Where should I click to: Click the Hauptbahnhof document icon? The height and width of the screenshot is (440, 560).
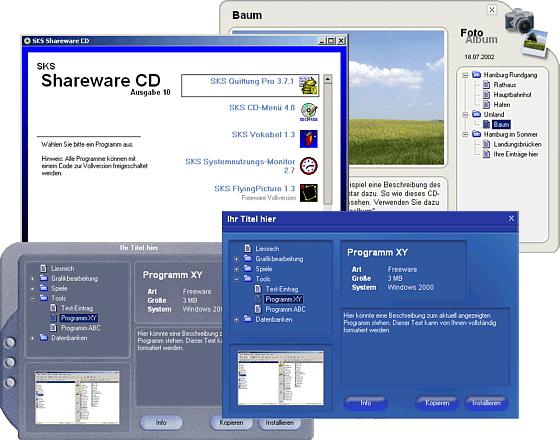click(x=486, y=95)
